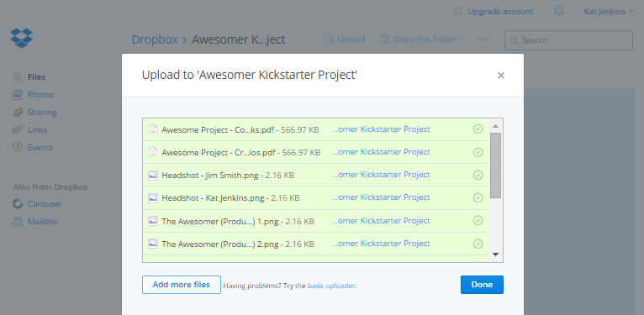This screenshot has width=644, height=315.
Task: Click the Done button
Action: click(x=482, y=285)
